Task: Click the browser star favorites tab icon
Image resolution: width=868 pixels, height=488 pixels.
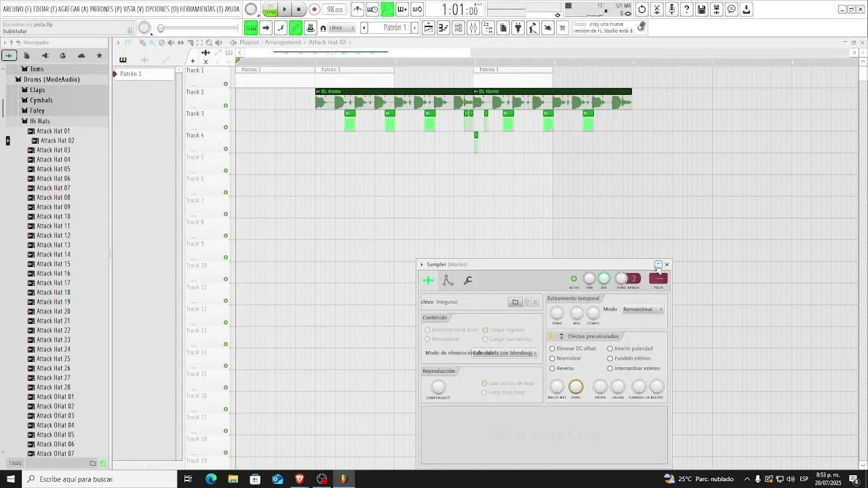Action: tap(99, 56)
